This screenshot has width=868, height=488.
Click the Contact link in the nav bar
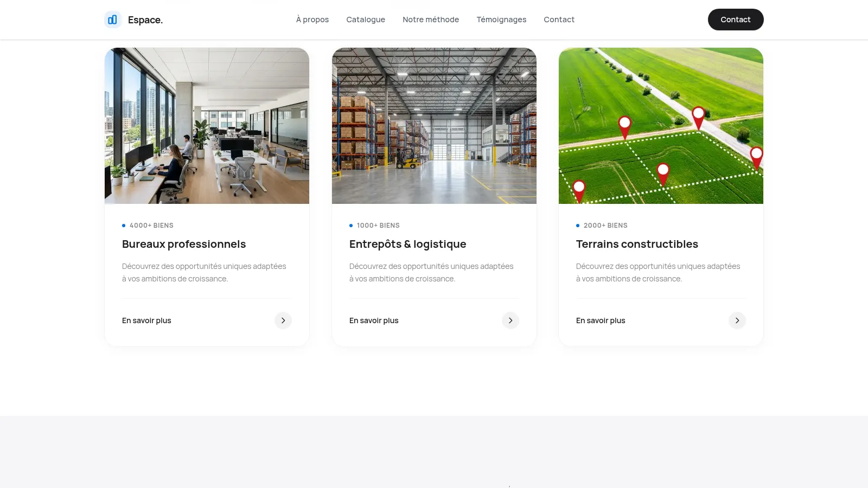coord(559,20)
